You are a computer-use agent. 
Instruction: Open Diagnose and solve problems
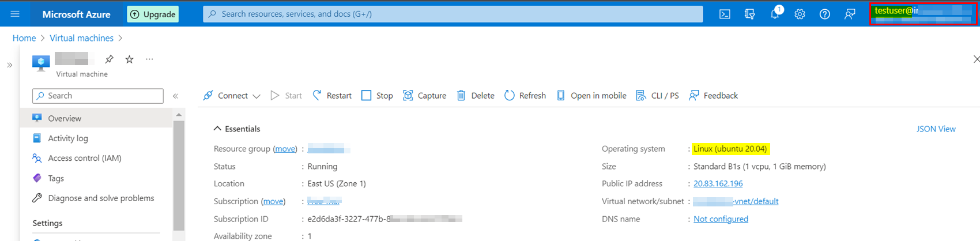coord(101,198)
